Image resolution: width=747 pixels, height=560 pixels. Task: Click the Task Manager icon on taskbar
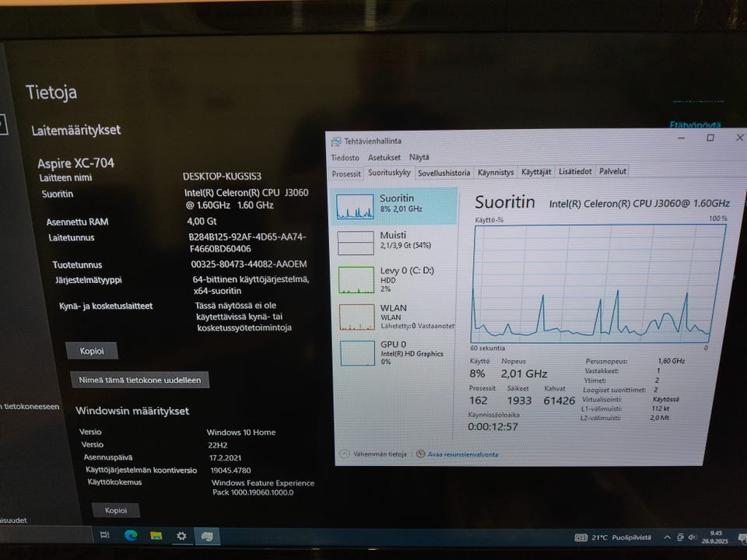pyautogui.click(x=207, y=537)
